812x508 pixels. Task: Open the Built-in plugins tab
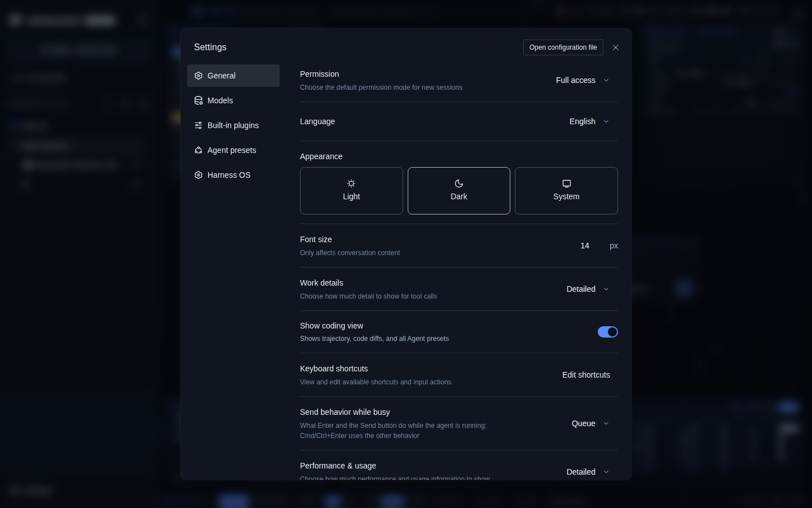coord(233,125)
